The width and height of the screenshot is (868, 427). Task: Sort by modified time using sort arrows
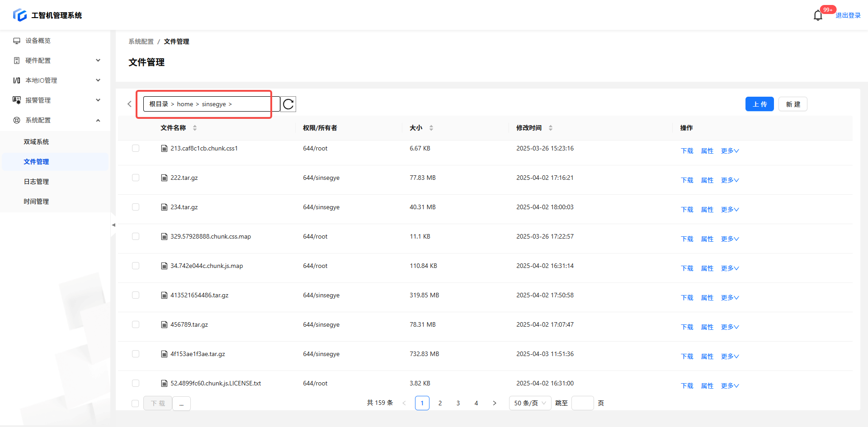551,128
